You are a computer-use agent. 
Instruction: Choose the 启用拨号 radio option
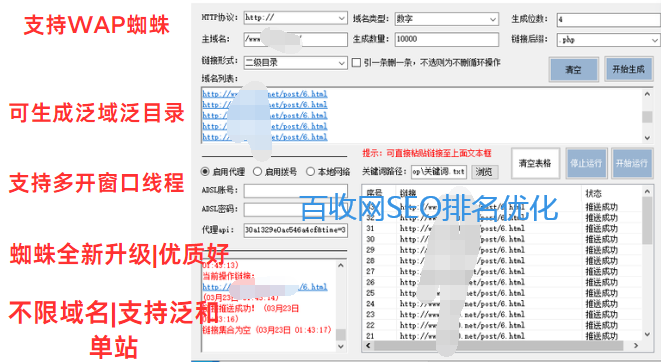257,172
